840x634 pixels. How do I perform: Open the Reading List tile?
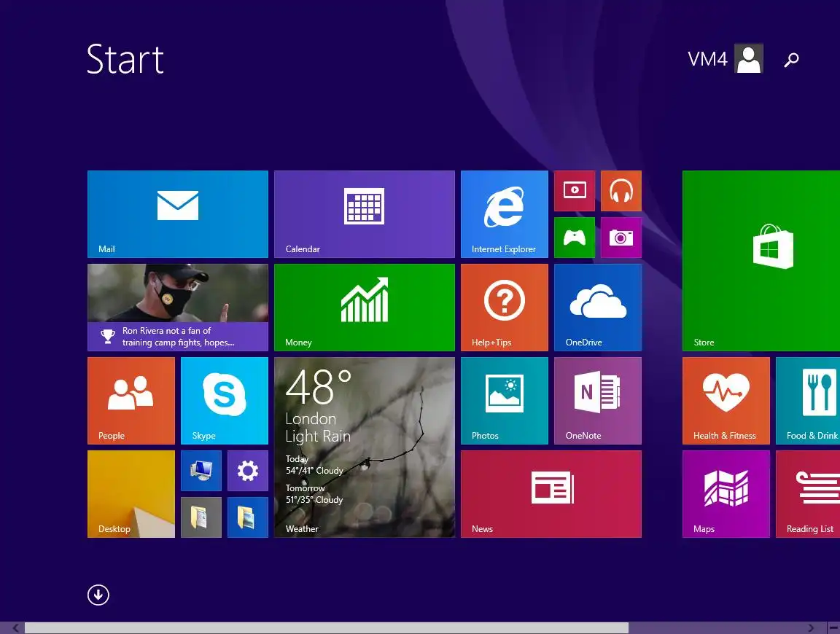pos(808,493)
